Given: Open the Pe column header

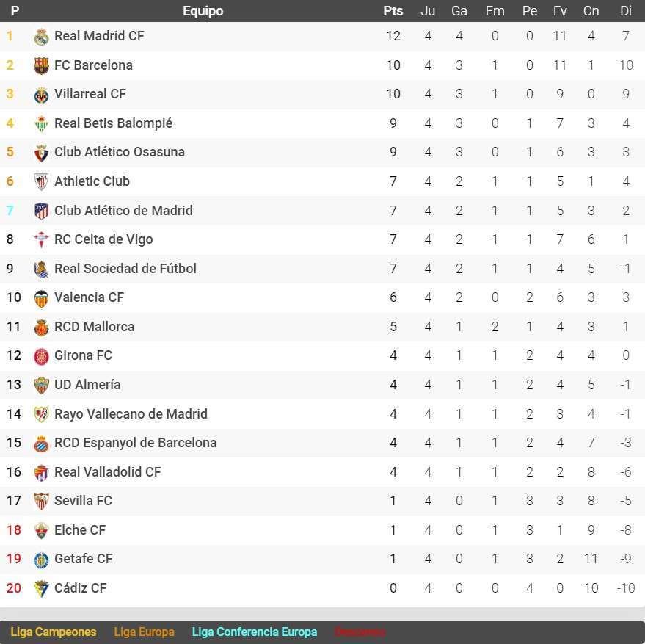Looking at the screenshot, I should click(529, 11).
